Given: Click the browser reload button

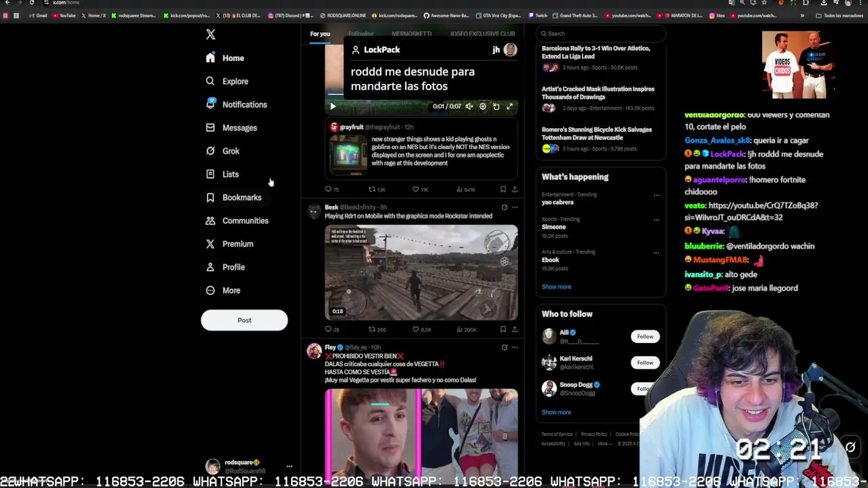Looking at the screenshot, I should tap(31, 3).
